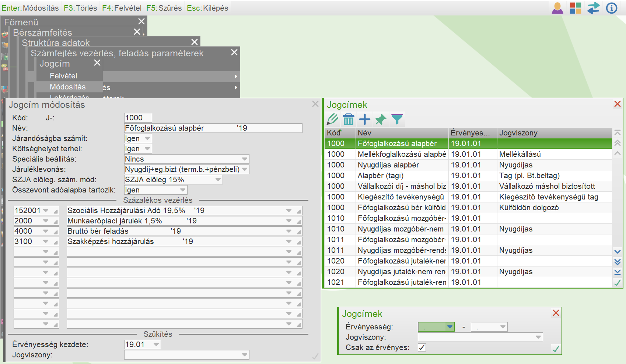
Task: Click the blue info circle icon
Action: [x=612, y=8]
